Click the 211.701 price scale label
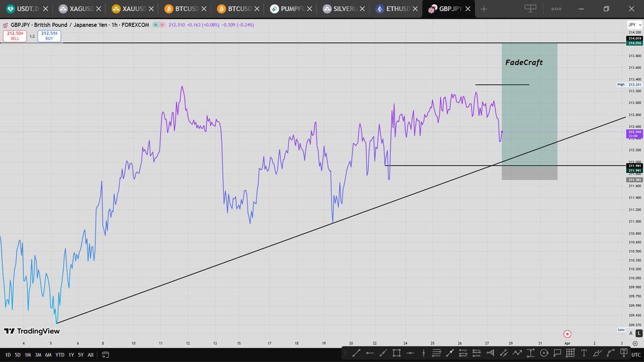Screen dimensions: 644x362 coord(634,180)
